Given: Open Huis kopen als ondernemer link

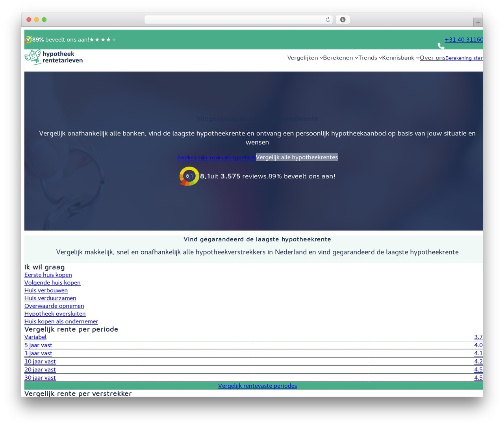Looking at the screenshot, I should tap(61, 321).
